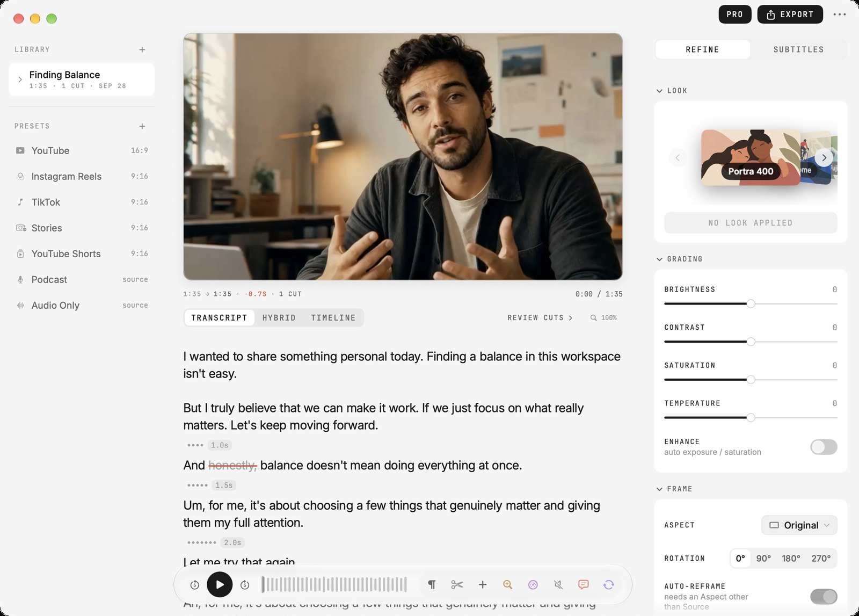The image size is (859, 616).
Task: Add a new library item
Action: [142, 49]
